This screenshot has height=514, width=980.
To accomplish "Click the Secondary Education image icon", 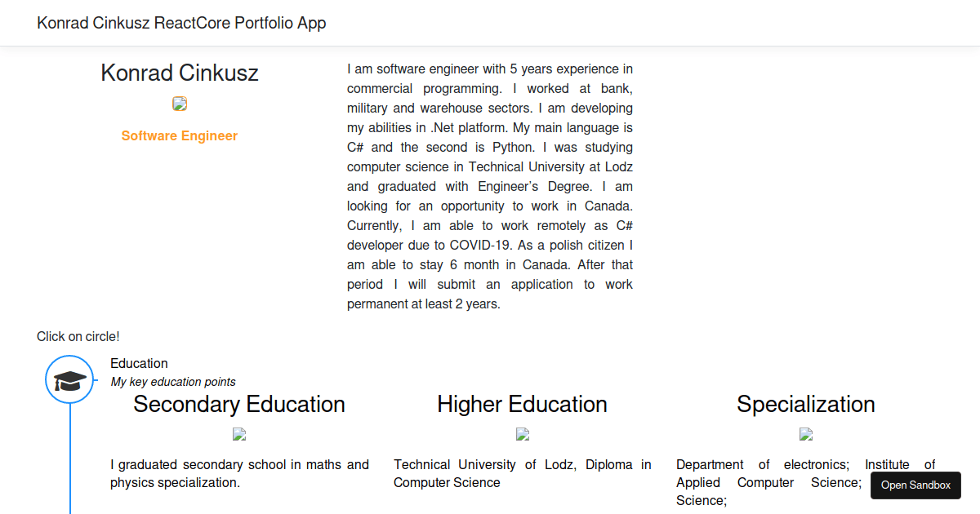I will tap(239, 434).
